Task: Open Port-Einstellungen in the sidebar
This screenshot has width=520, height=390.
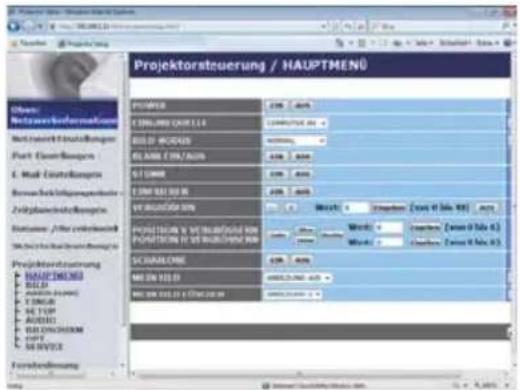Action: point(53,156)
